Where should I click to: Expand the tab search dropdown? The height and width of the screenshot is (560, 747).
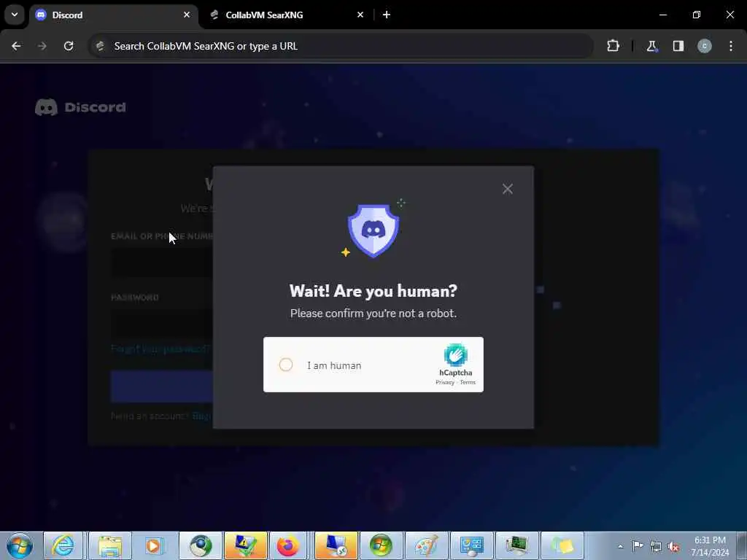[x=15, y=15]
